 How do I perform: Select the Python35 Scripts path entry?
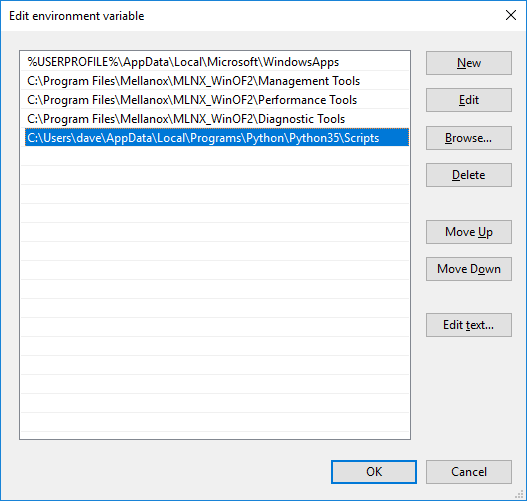(217, 137)
